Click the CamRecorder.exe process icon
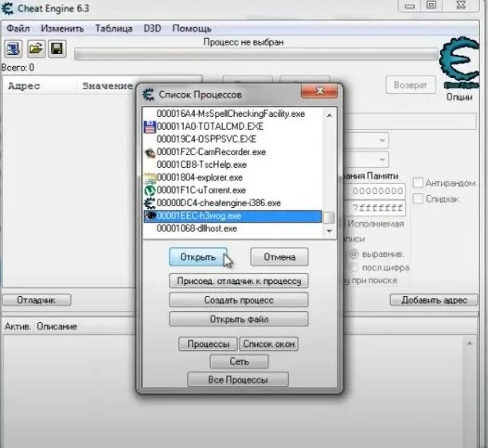488x448 pixels. tap(150, 153)
